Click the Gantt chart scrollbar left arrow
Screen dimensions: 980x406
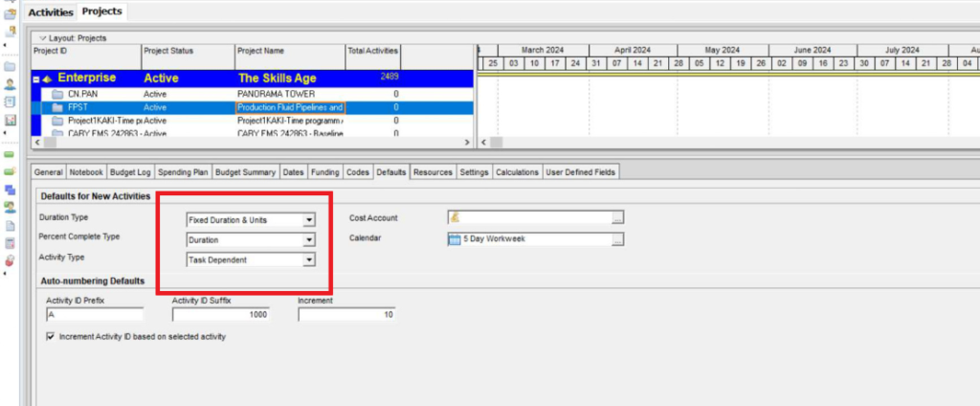tap(483, 143)
